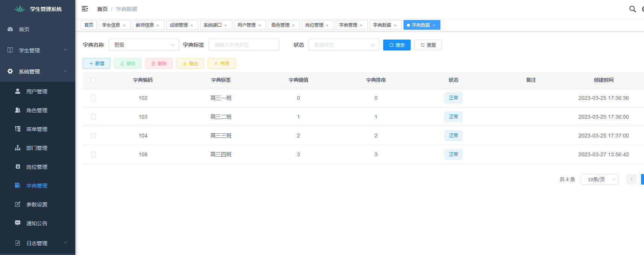This screenshot has height=255, width=644.
Task: Click the 删除 delete button
Action: (x=159, y=63)
